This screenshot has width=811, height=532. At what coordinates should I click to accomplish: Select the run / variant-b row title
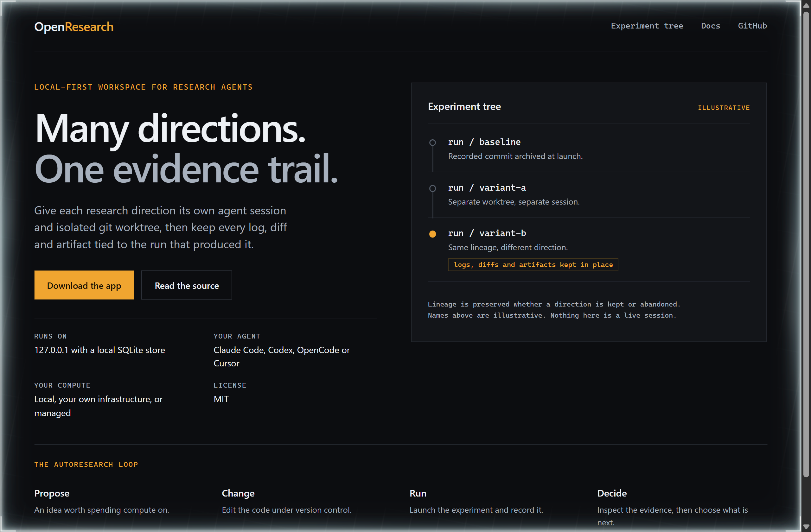[487, 233]
